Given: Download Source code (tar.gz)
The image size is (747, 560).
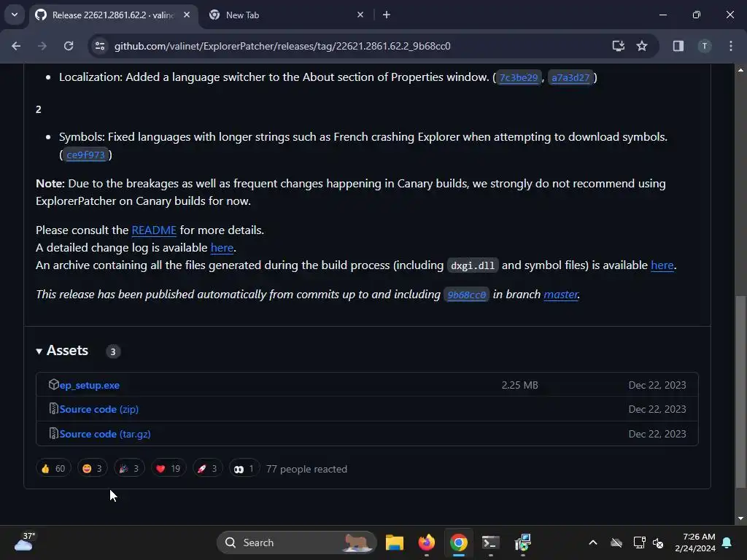Looking at the screenshot, I should click(105, 435).
